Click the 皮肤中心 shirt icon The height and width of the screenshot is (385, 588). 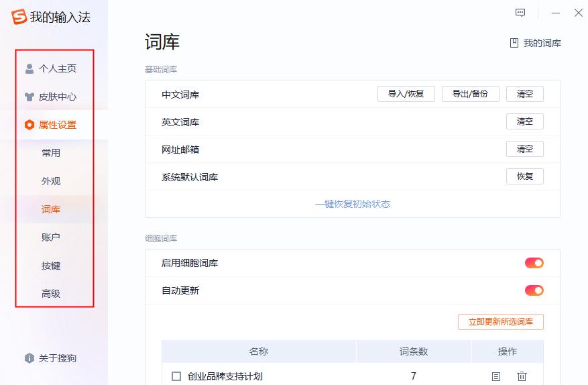click(30, 97)
